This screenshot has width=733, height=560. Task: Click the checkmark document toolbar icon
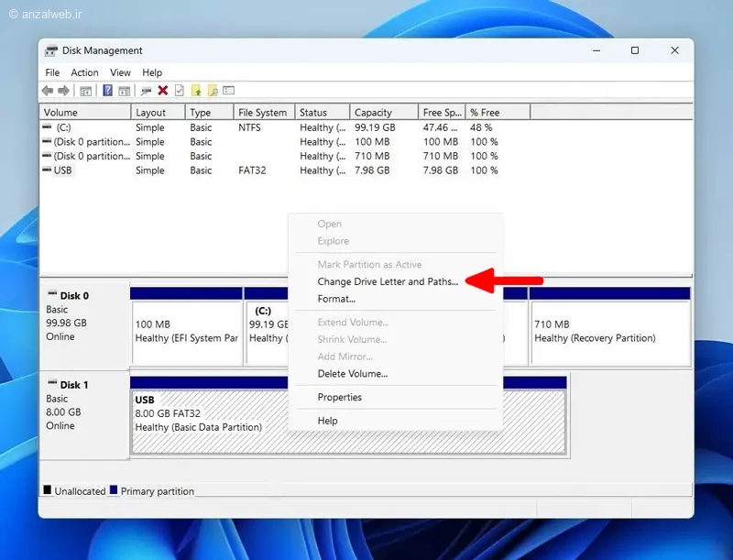179,91
